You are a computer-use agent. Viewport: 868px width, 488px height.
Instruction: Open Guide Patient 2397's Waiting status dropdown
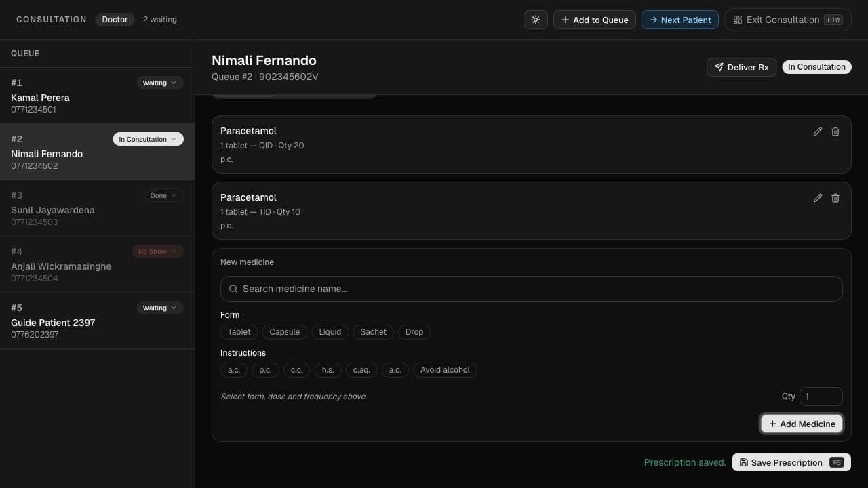159,308
